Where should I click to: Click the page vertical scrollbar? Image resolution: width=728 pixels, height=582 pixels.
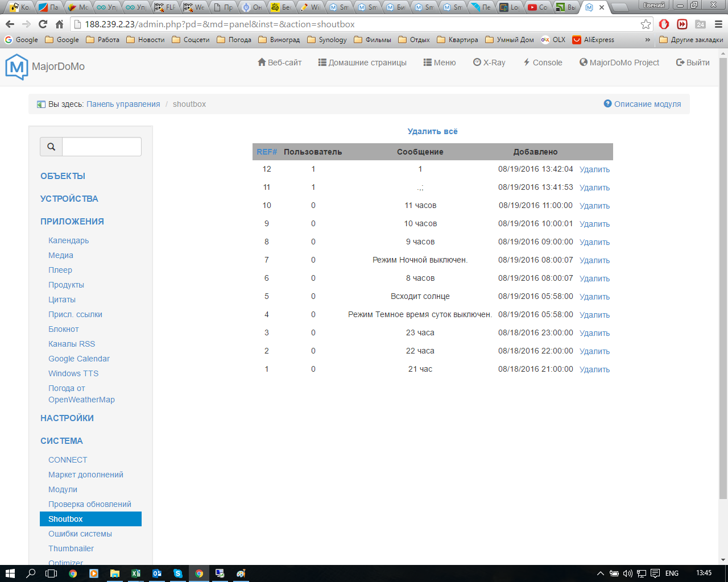pyautogui.click(x=723, y=278)
